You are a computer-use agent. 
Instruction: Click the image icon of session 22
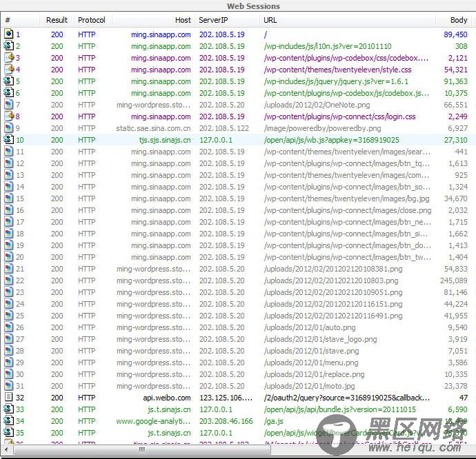pos(9,280)
